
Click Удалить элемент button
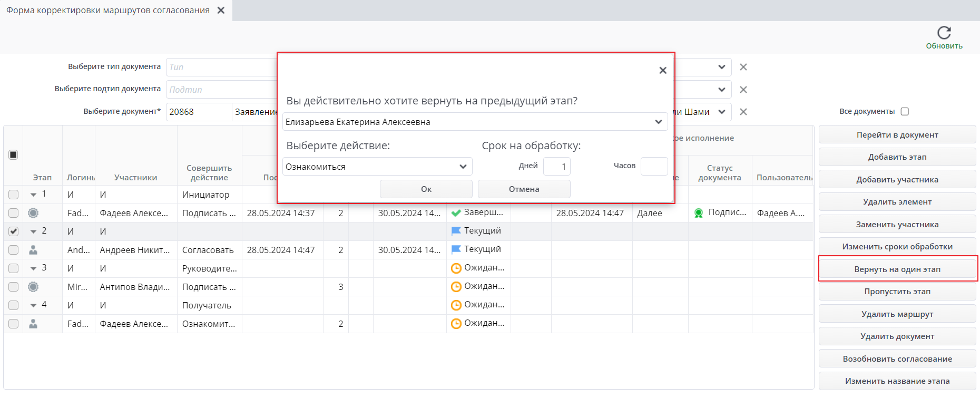897,202
